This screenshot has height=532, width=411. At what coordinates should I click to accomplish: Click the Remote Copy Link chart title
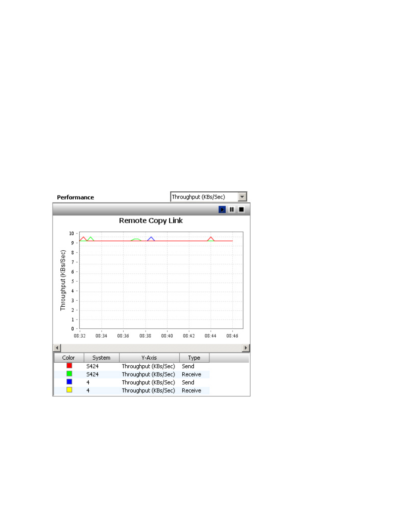tap(151, 221)
